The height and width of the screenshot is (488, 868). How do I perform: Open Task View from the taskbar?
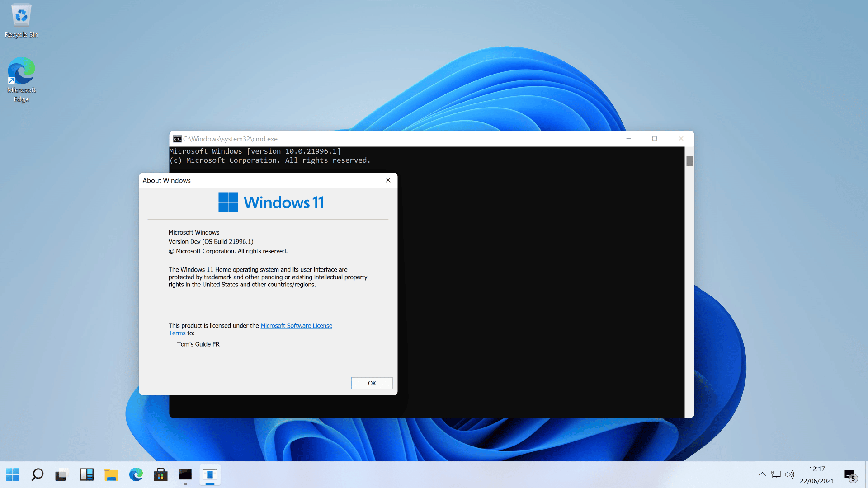(62, 475)
